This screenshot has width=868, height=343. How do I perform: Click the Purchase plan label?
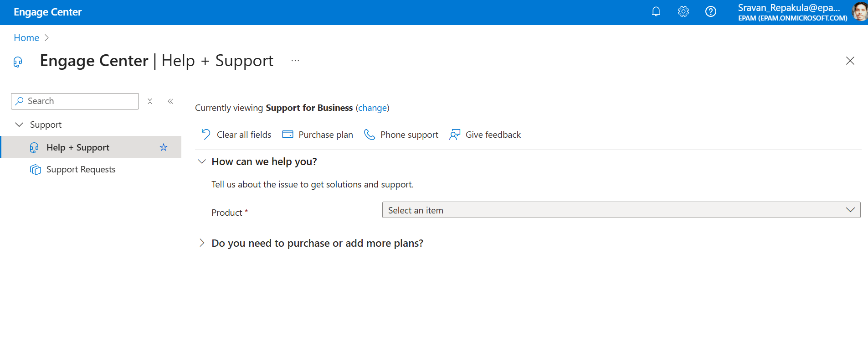tap(326, 135)
